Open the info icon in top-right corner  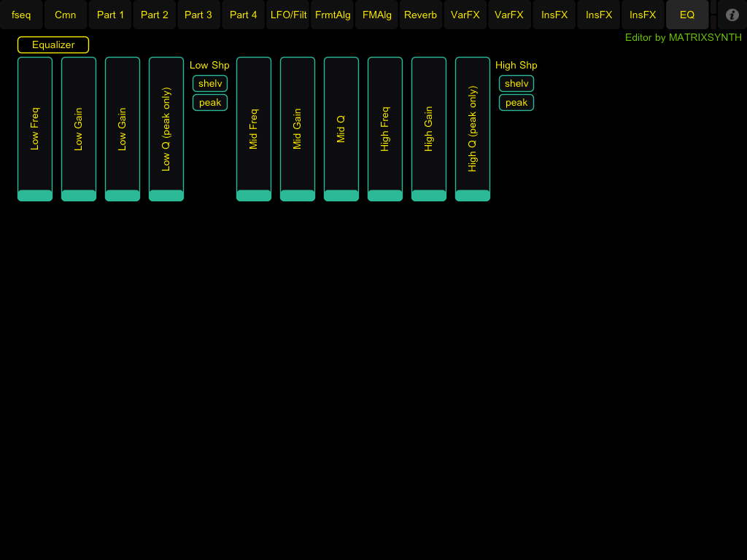(x=732, y=15)
